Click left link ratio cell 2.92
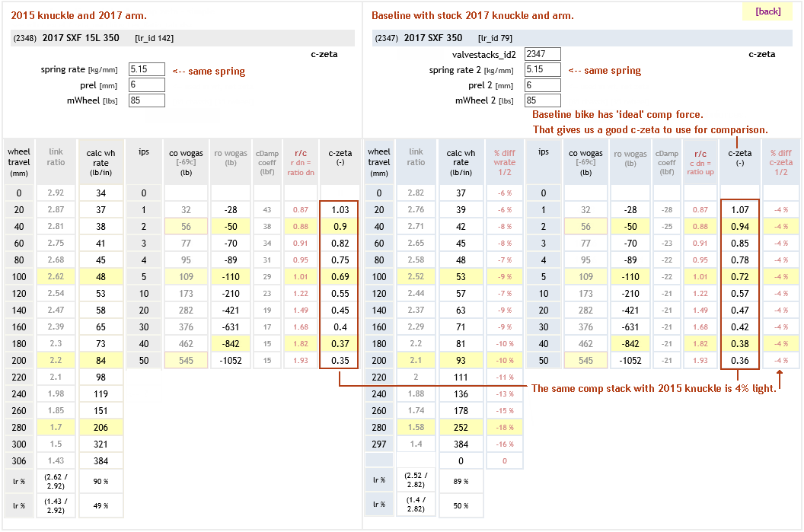Viewport: 804px width, 532px height. [x=56, y=193]
